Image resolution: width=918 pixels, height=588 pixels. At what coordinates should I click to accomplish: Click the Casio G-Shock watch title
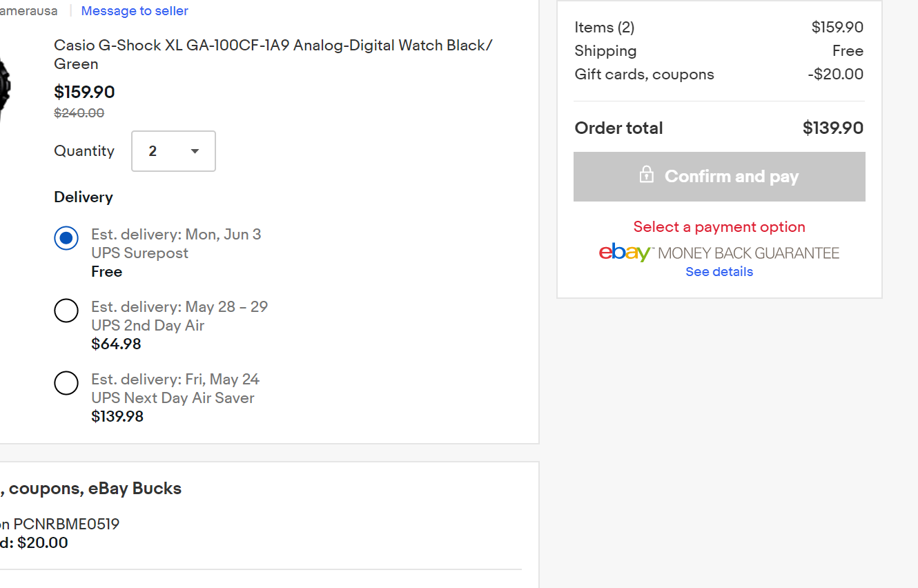tap(273, 55)
